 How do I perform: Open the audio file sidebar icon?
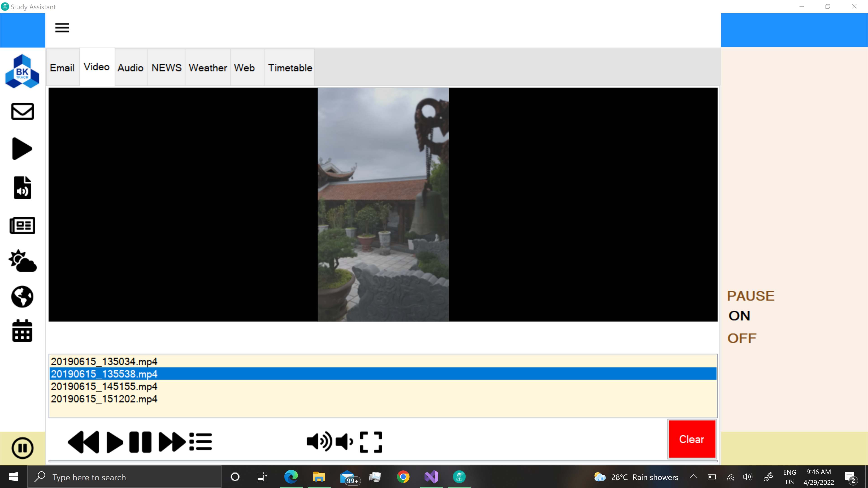pos(22,188)
